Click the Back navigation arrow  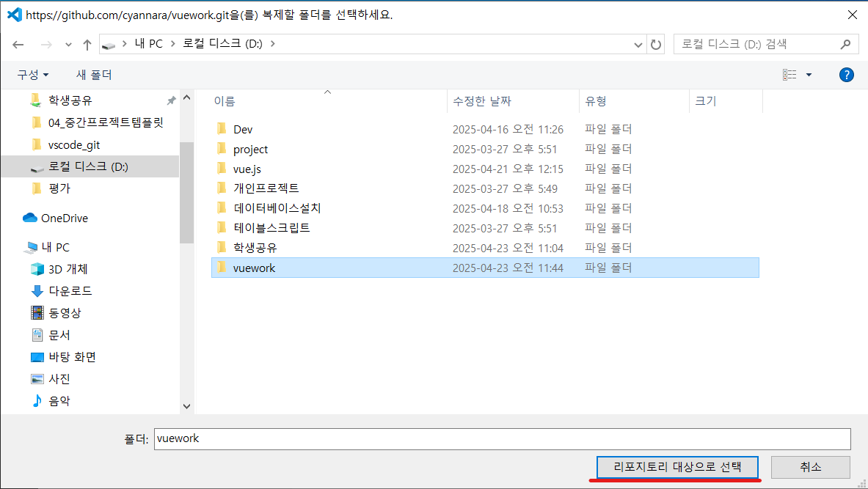pyautogui.click(x=18, y=44)
